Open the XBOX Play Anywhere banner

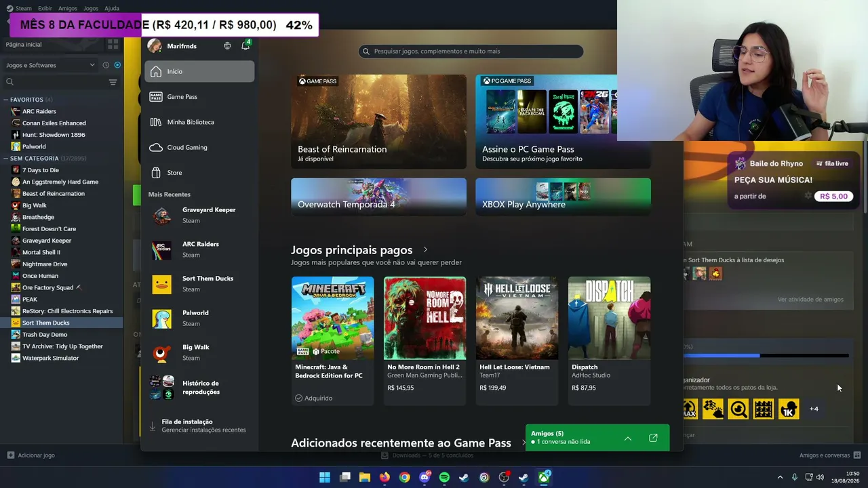pos(563,197)
